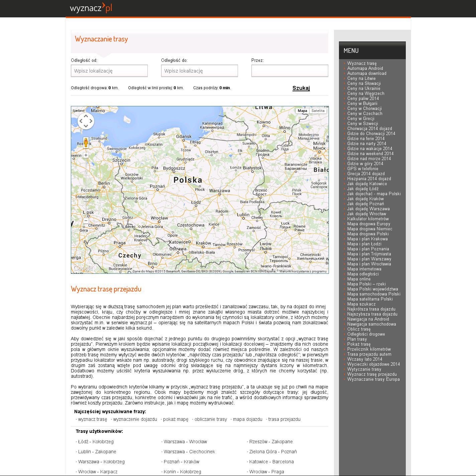Image resolution: width=476 pixels, height=476 pixels.
Task: Pan the map right with arrow control
Action: (91, 121)
